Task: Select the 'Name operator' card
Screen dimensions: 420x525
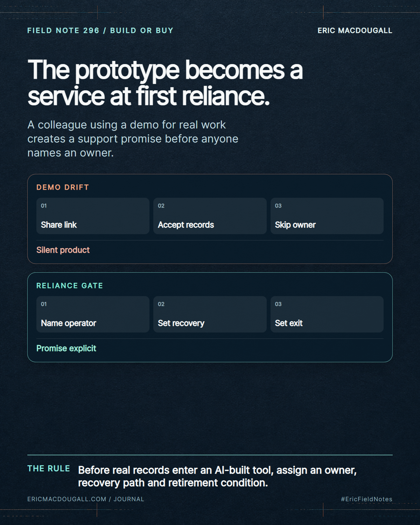Action: point(93,314)
